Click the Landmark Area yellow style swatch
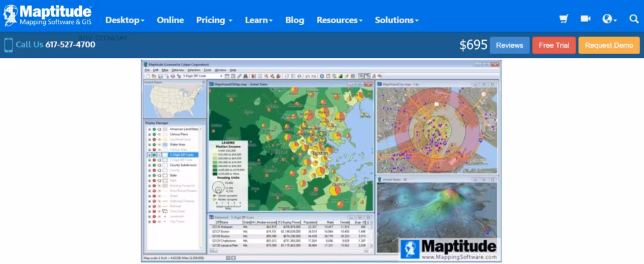Screen dimensions: 644x264 165,140
